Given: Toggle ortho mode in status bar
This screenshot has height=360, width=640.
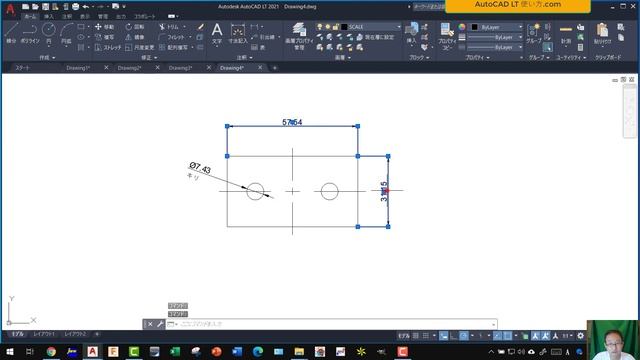Looking at the screenshot, I should (x=453, y=336).
